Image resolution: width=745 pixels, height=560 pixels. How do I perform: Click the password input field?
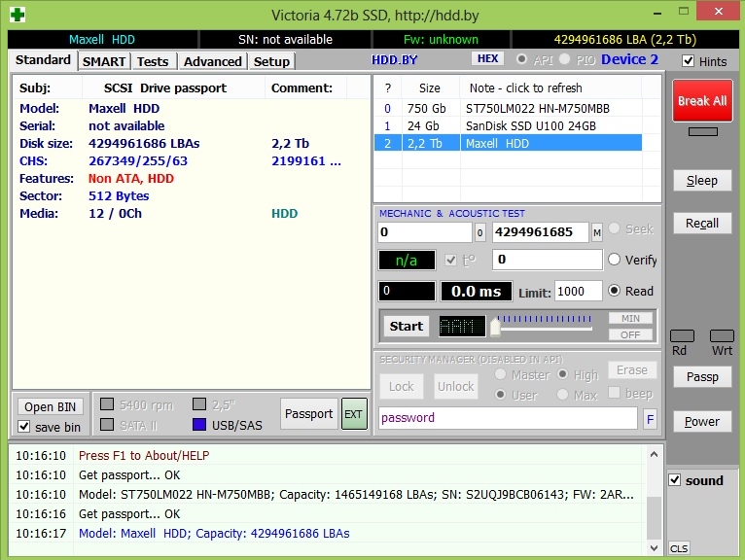tap(508, 418)
